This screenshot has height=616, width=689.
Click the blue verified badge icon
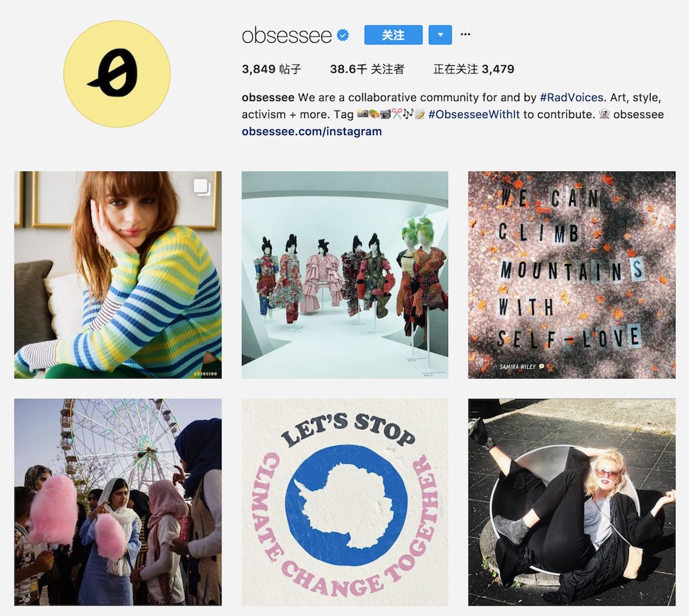[343, 35]
